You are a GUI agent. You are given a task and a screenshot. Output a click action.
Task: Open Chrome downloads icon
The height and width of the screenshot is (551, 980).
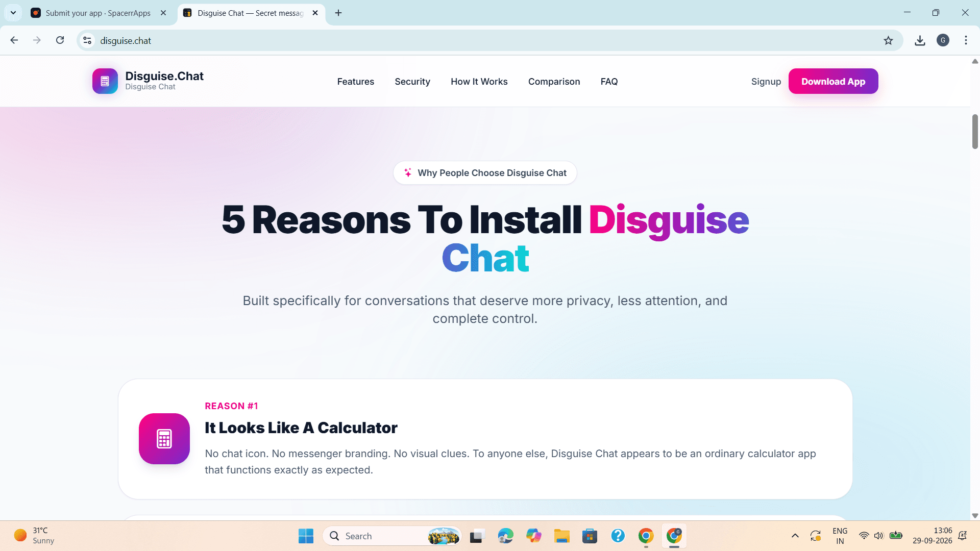[x=920, y=40]
